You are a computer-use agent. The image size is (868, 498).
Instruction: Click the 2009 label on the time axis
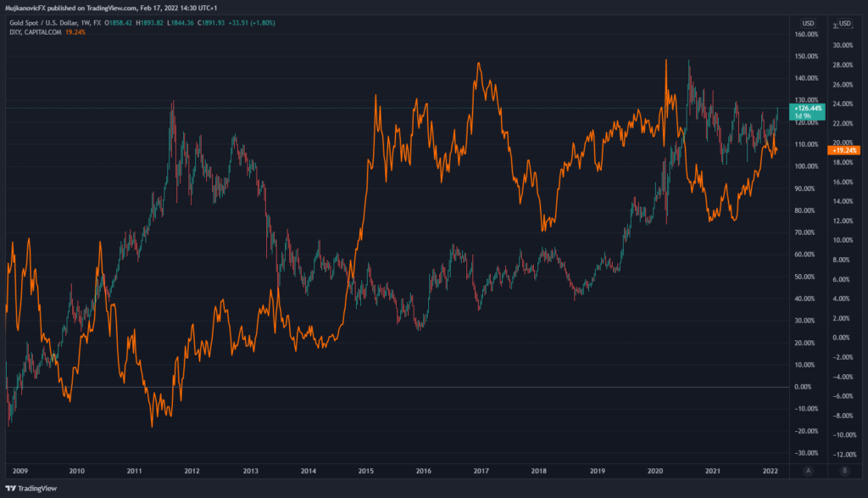click(20, 470)
